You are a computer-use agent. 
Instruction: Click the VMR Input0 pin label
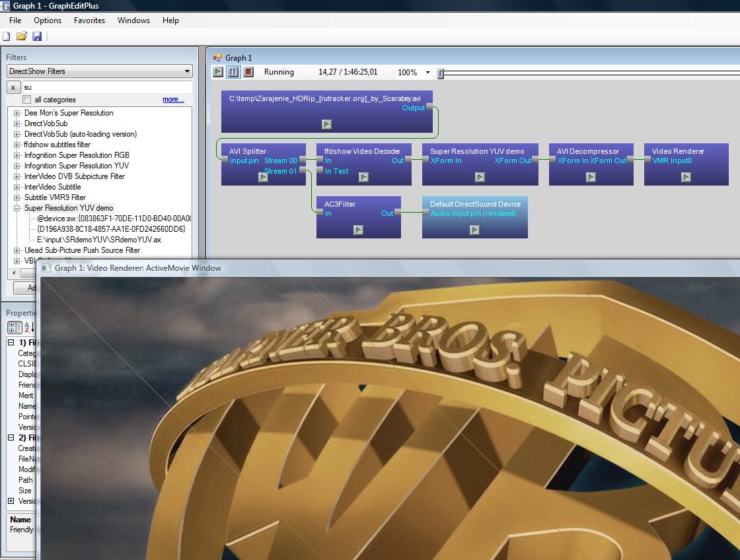[672, 160]
